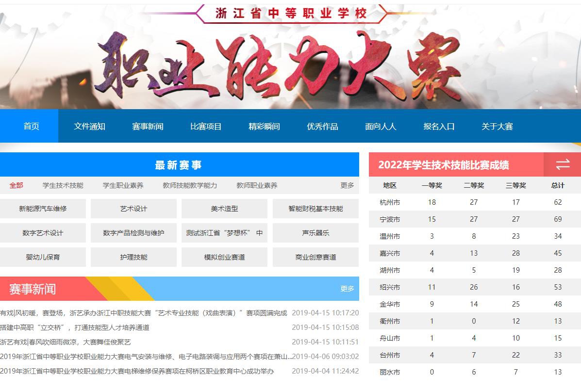Open the 护理技能 event
This screenshot has height=392, width=581.
coord(134,257)
